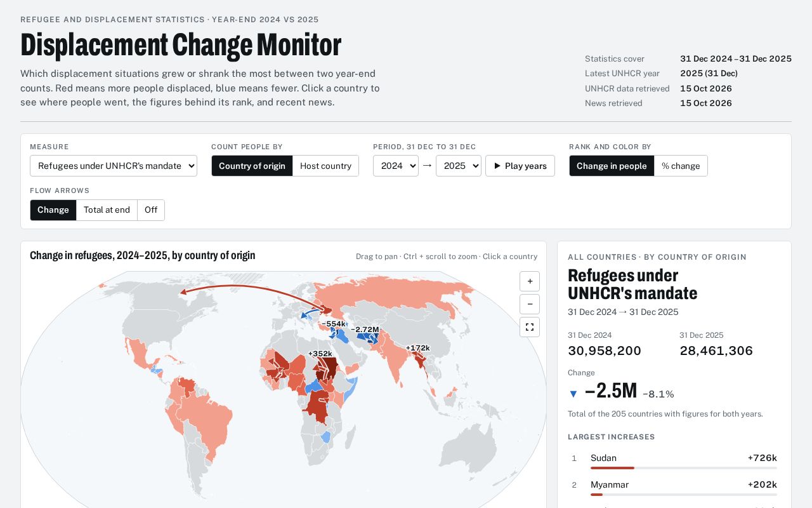The image size is (812, 508).
Task: Switch count to Host country
Action: 325,166
